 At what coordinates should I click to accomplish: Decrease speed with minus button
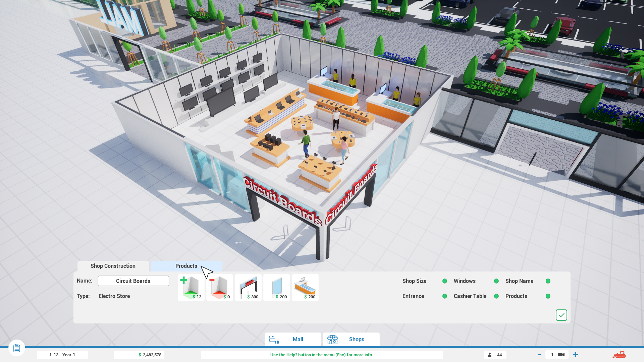point(539,355)
